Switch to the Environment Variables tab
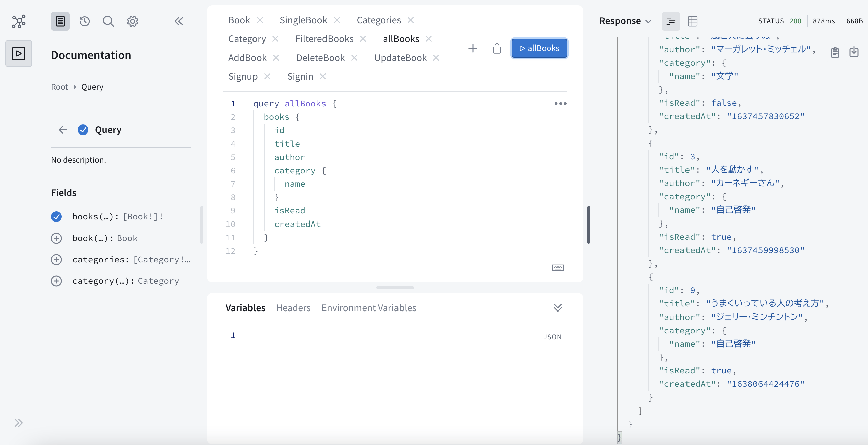The image size is (868, 445). 369,308
